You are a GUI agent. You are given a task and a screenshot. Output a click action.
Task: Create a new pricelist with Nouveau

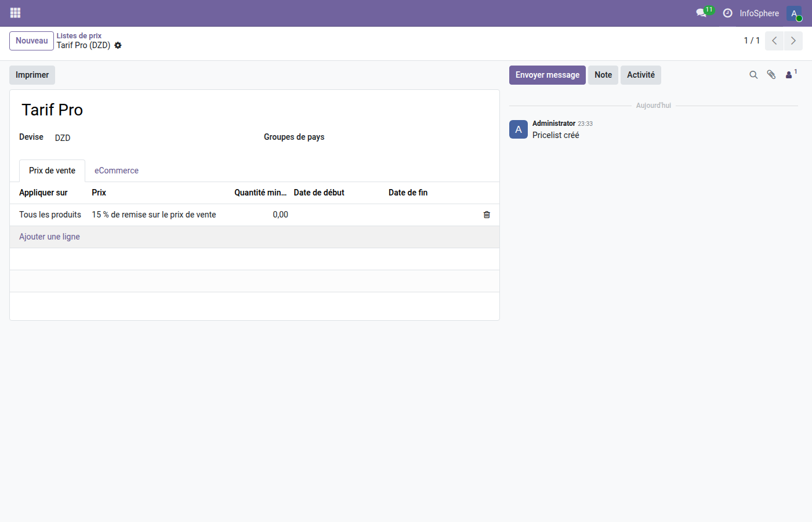[x=31, y=41]
